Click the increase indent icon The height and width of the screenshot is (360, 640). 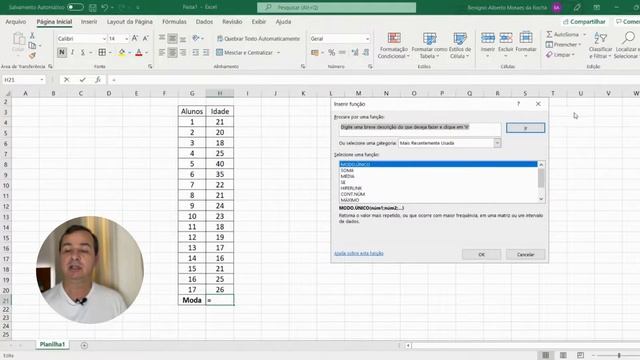pyautogui.click(x=206, y=52)
